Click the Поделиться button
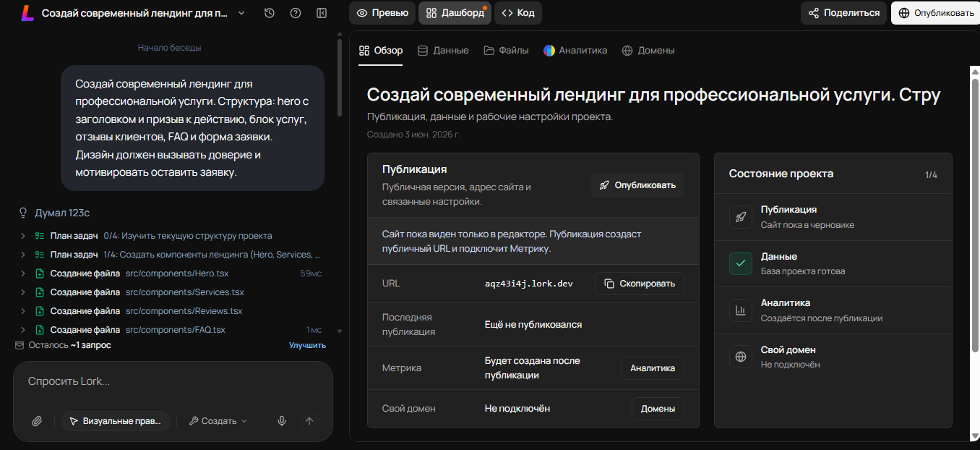The height and width of the screenshot is (450, 980). pos(843,13)
